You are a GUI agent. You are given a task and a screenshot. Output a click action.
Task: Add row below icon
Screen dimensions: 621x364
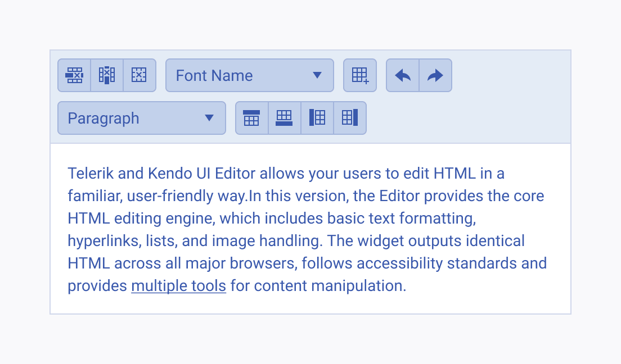coord(285,118)
